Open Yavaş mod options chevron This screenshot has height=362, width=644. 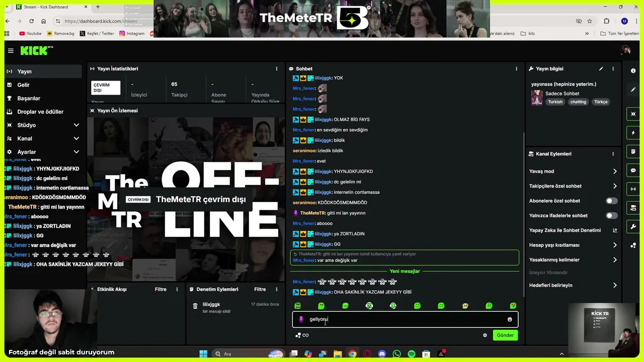coord(615,171)
